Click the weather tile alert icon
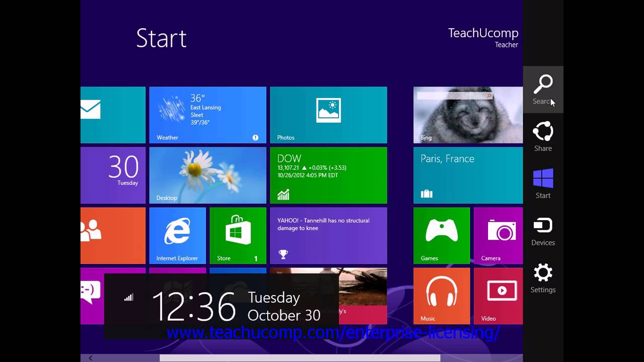The height and width of the screenshot is (362, 644). [x=256, y=137]
